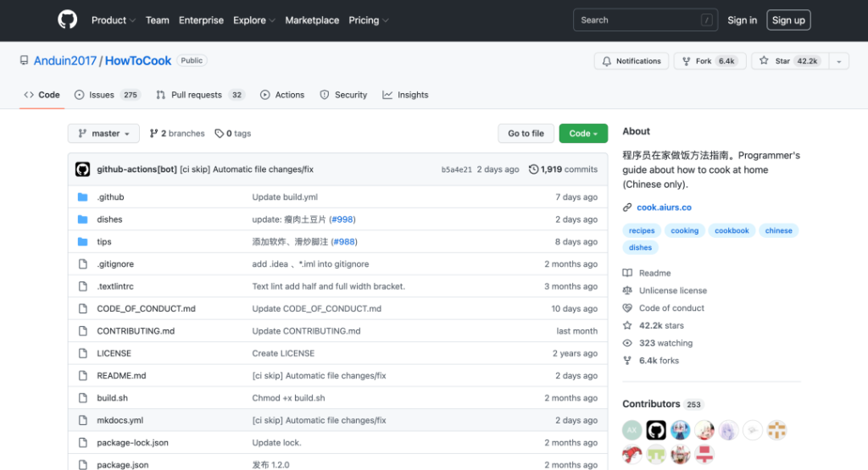Click the GitHub logo in header

[67, 20]
